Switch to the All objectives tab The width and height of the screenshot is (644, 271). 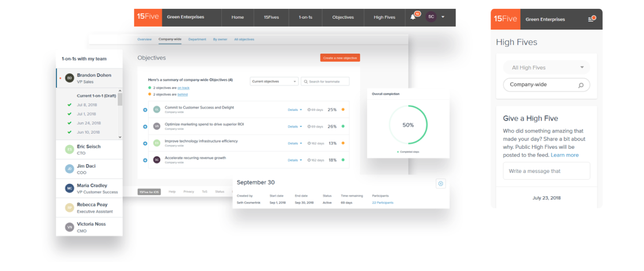[244, 39]
